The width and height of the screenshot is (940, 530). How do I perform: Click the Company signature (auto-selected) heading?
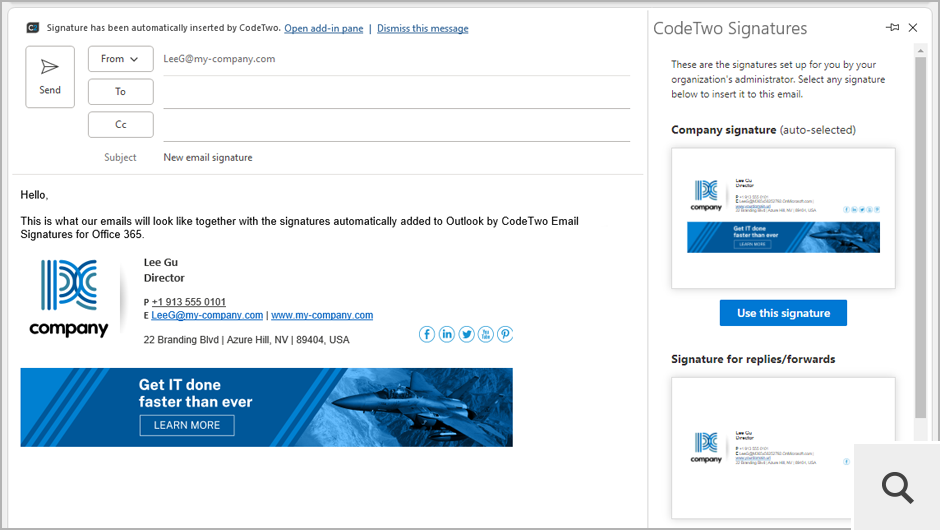tap(763, 130)
